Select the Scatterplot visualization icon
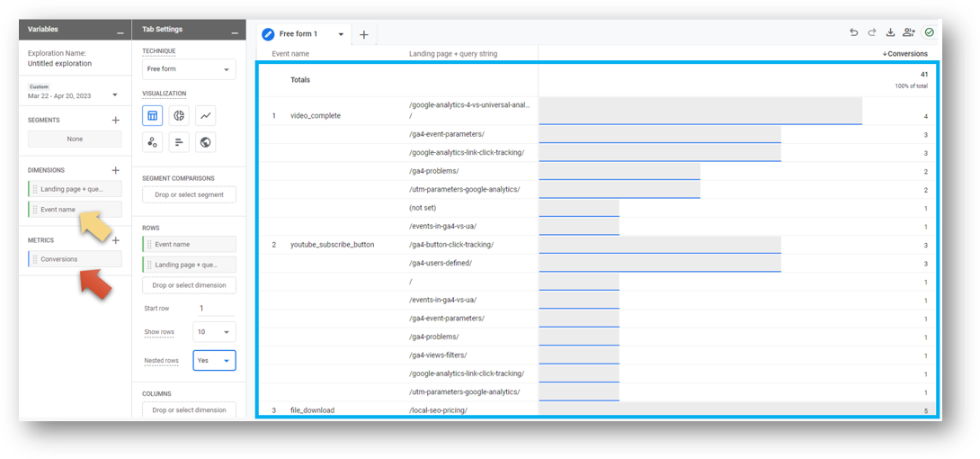Viewport: 980px width, 459px height. click(x=153, y=142)
